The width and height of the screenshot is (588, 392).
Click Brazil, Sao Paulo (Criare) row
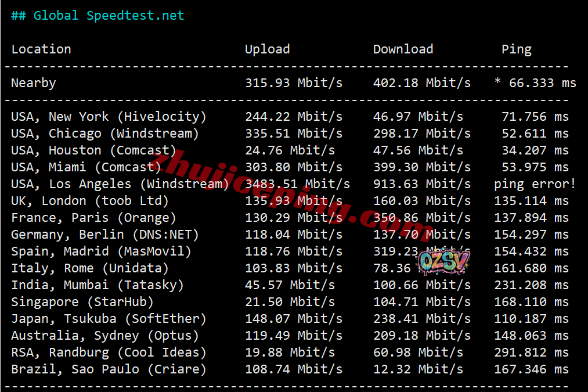(290, 369)
